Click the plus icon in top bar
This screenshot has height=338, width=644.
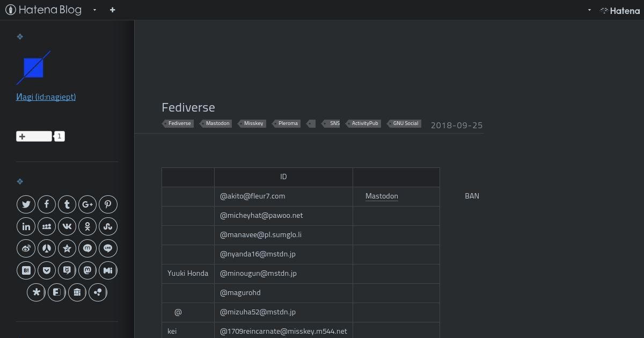[x=112, y=10]
